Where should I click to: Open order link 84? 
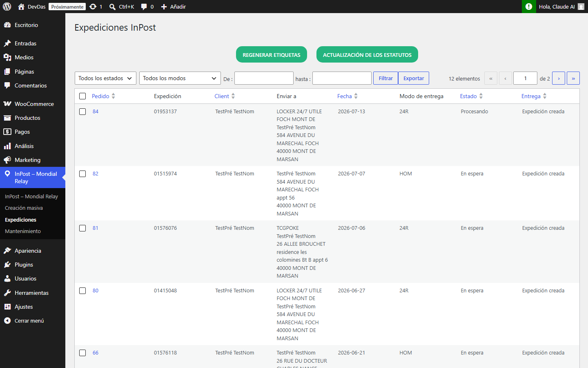coord(96,111)
